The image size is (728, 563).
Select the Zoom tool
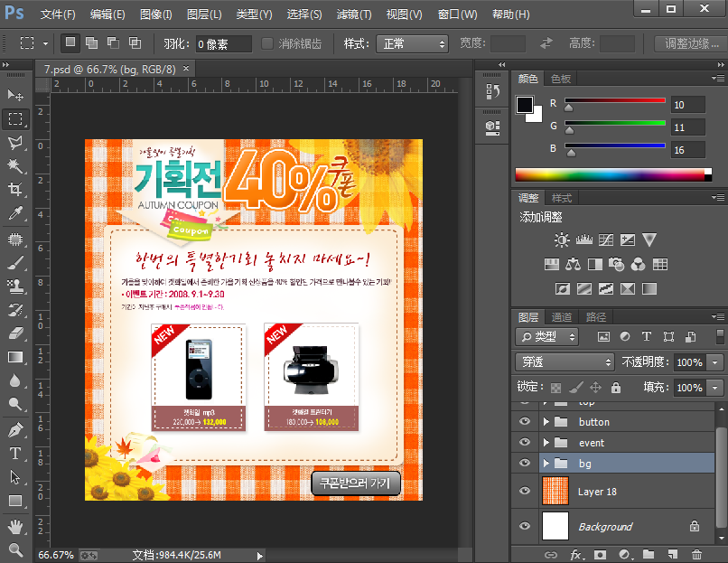point(15,549)
